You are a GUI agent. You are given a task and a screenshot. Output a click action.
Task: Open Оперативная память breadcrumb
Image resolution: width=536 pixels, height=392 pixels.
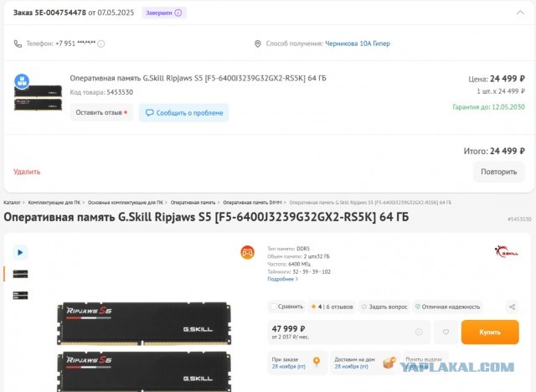tap(193, 203)
